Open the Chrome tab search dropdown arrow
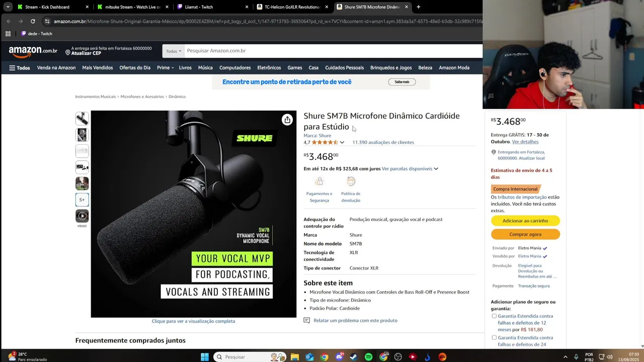Image resolution: width=644 pixels, height=362 pixels. click(x=8, y=7)
